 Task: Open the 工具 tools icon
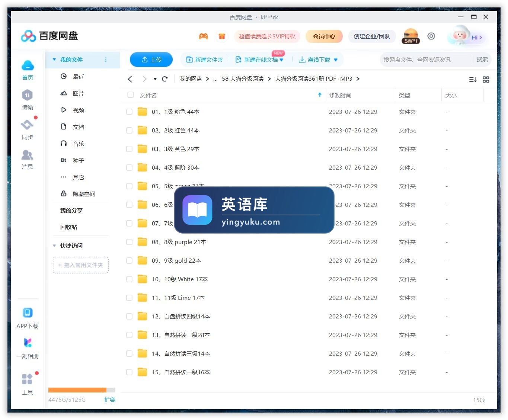click(27, 379)
